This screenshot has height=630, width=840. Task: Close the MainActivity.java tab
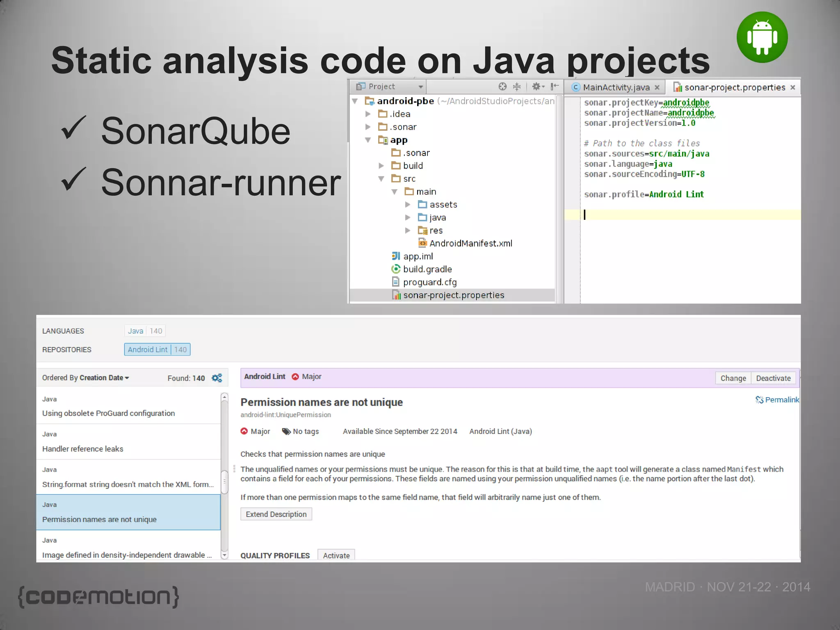[657, 87]
